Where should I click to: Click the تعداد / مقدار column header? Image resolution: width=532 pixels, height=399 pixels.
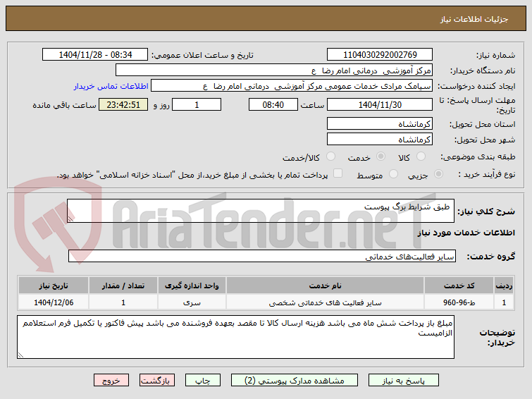point(123,286)
